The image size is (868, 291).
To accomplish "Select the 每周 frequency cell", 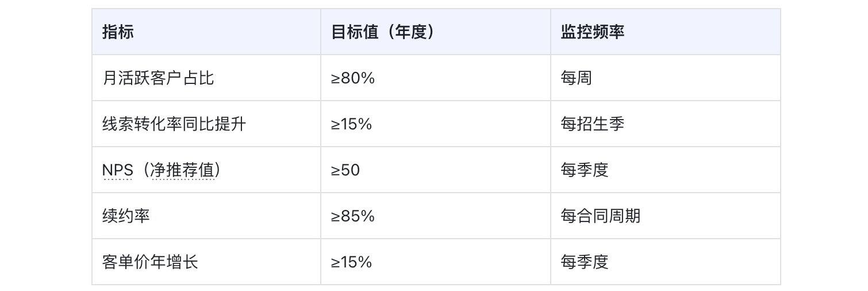I will pyautogui.click(x=576, y=78).
